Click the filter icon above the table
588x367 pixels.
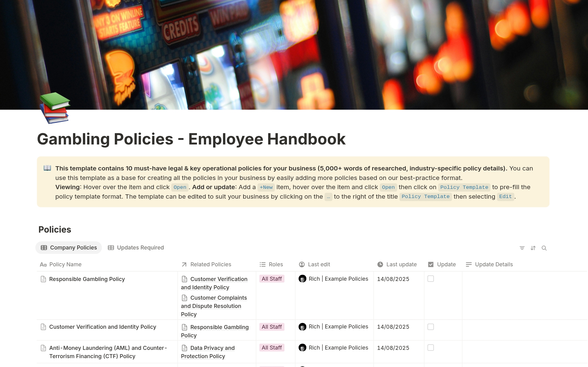click(522, 248)
